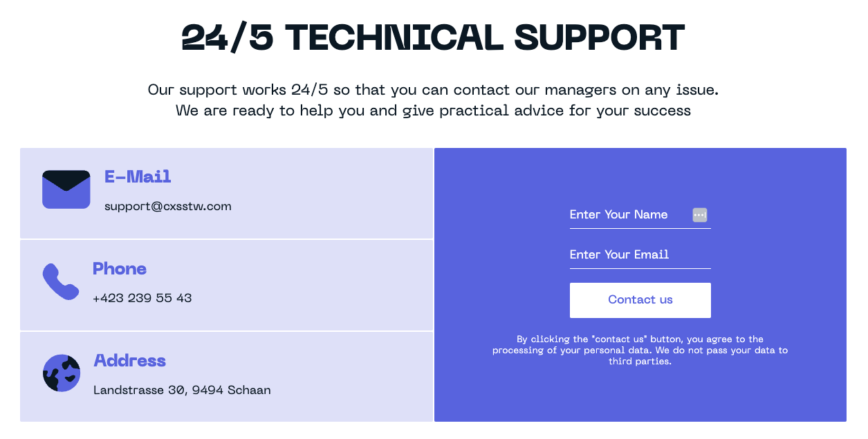Select the Address heading

tap(129, 361)
